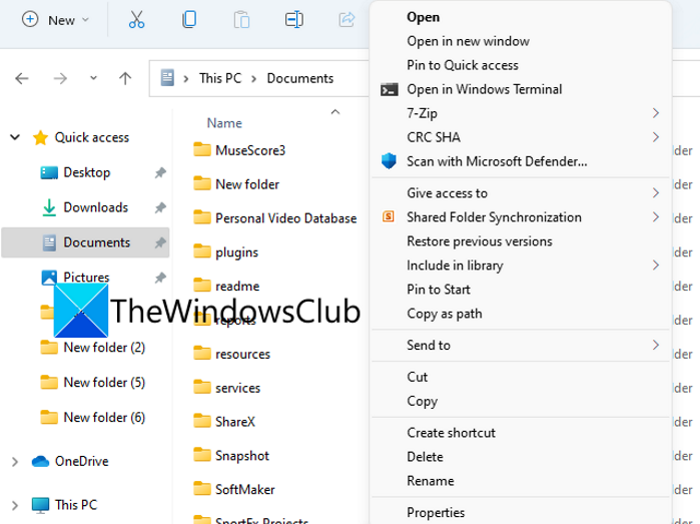
Task: Collapse the Quick access tree
Action: click(15, 137)
